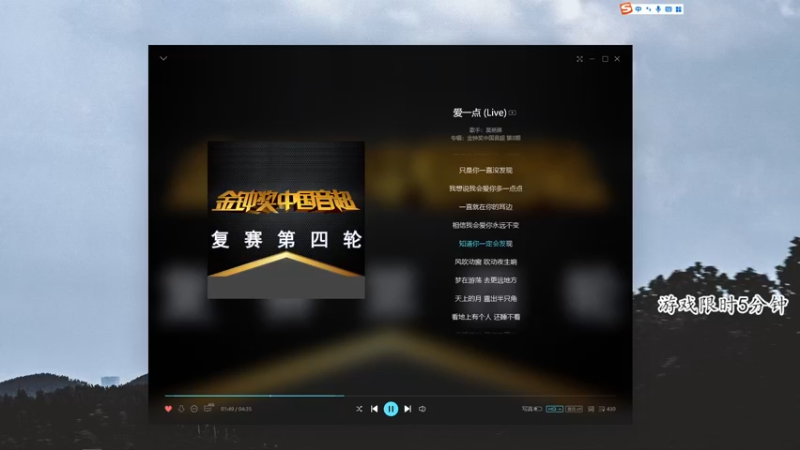800x450 pixels.
Task: Open Sogou toolbox grid icon
Action: click(x=679, y=9)
